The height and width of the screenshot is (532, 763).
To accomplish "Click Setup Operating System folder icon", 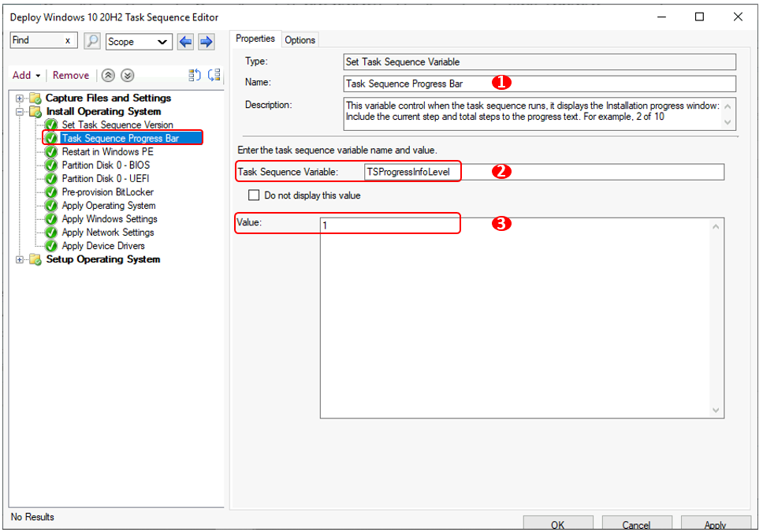I will tap(35, 259).
